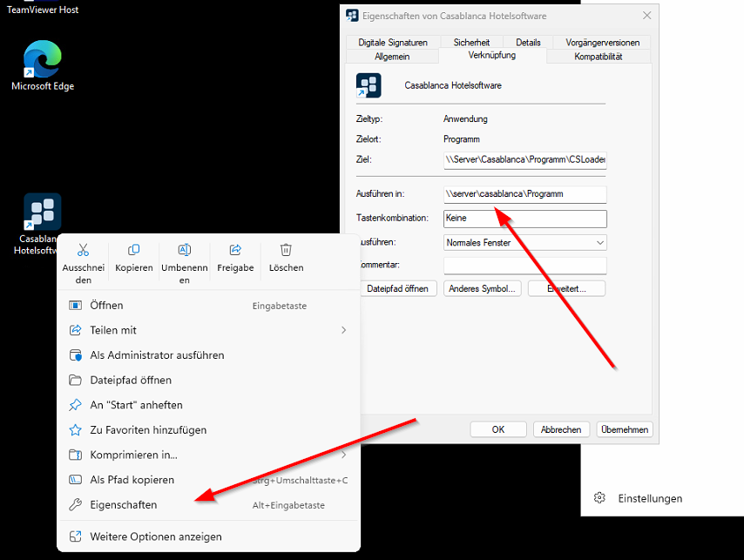Click into the Ziel path field
The height and width of the screenshot is (560, 744).
[x=524, y=159]
